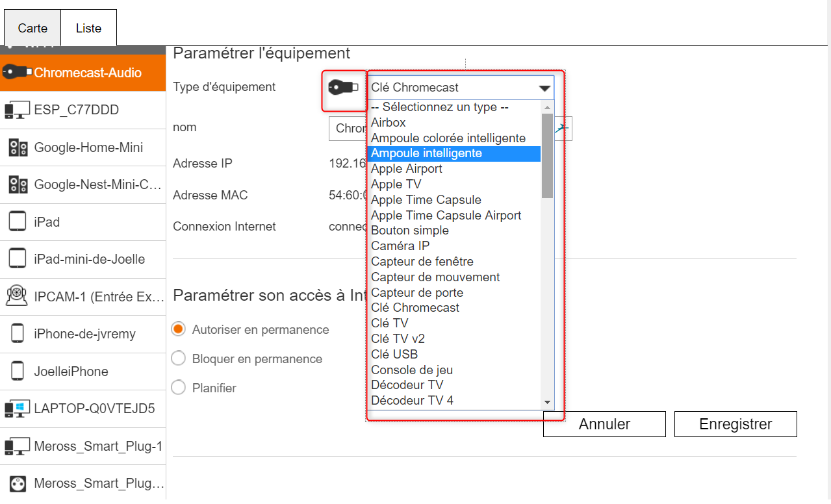Click the Enregistrer button
This screenshot has height=504, width=831.
(735, 424)
